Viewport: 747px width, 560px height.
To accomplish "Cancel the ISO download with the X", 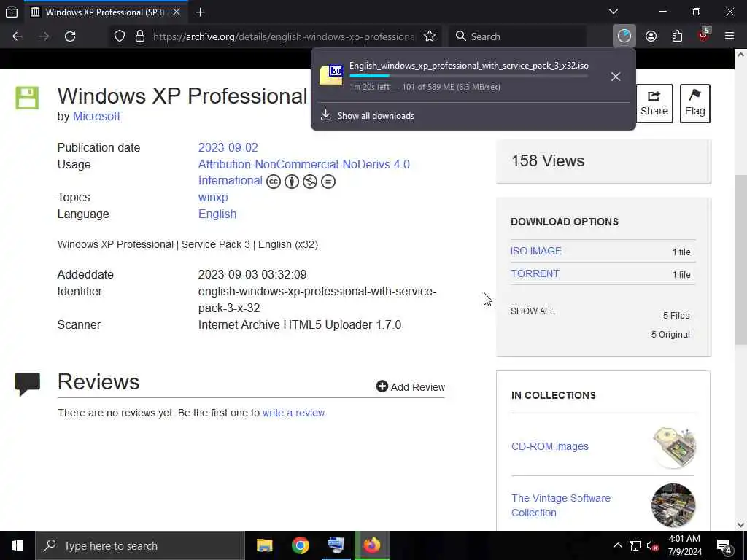I will (616, 77).
